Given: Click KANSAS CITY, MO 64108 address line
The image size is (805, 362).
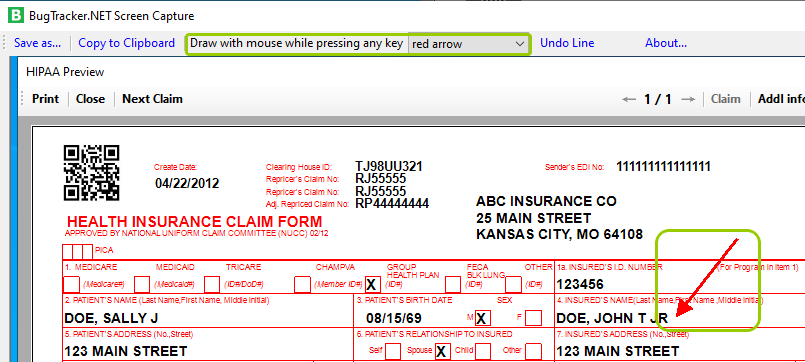Looking at the screenshot, I should [x=559, y=235].
